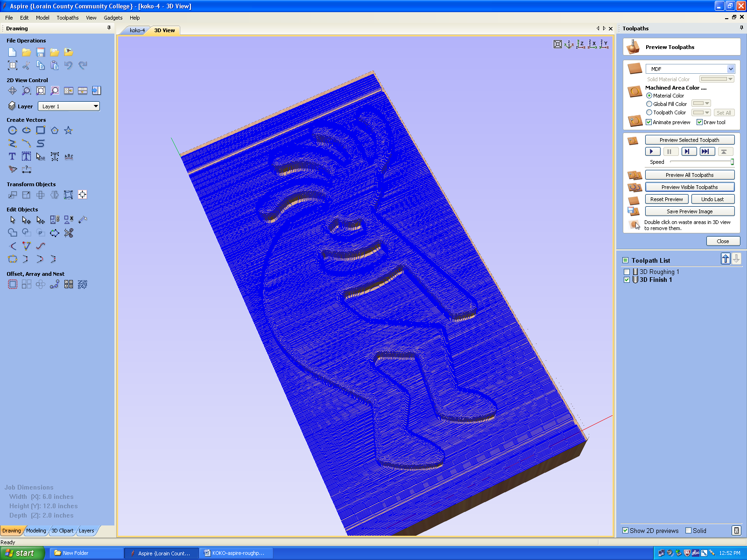747x560 pixels.
Task: Select the Draw Polygon tool
Action: tap(55, 130)
